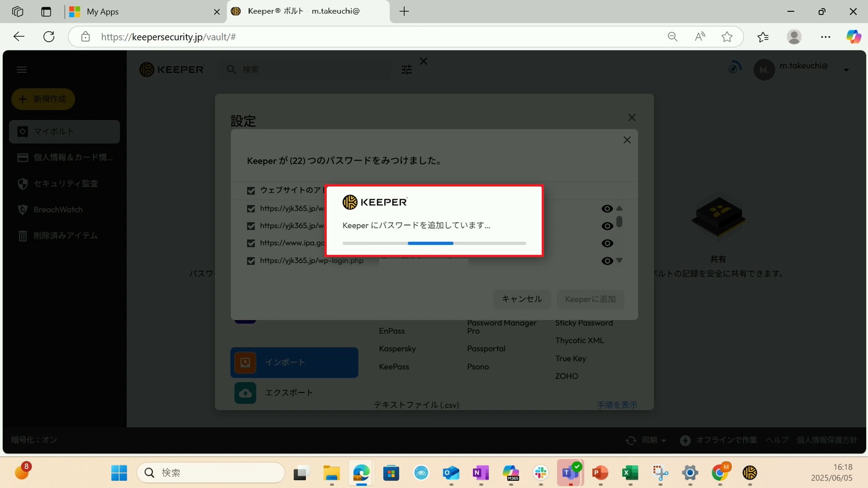Click the BreachWatch shield icon
The width and height of the screenshot is (868, 488).
(x=23, y=209)
